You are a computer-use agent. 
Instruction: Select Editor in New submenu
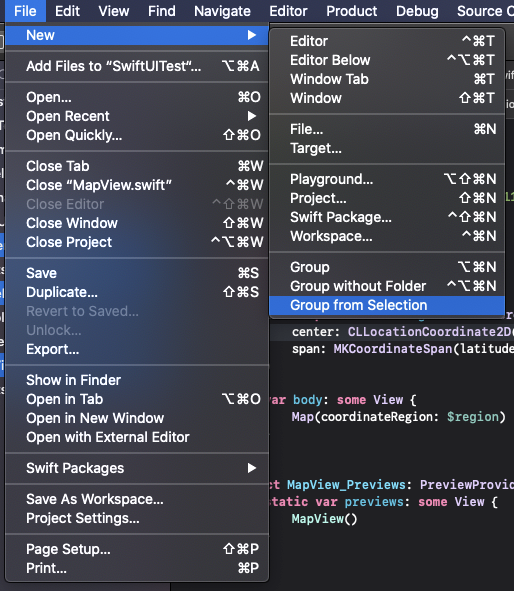(387, 41)
